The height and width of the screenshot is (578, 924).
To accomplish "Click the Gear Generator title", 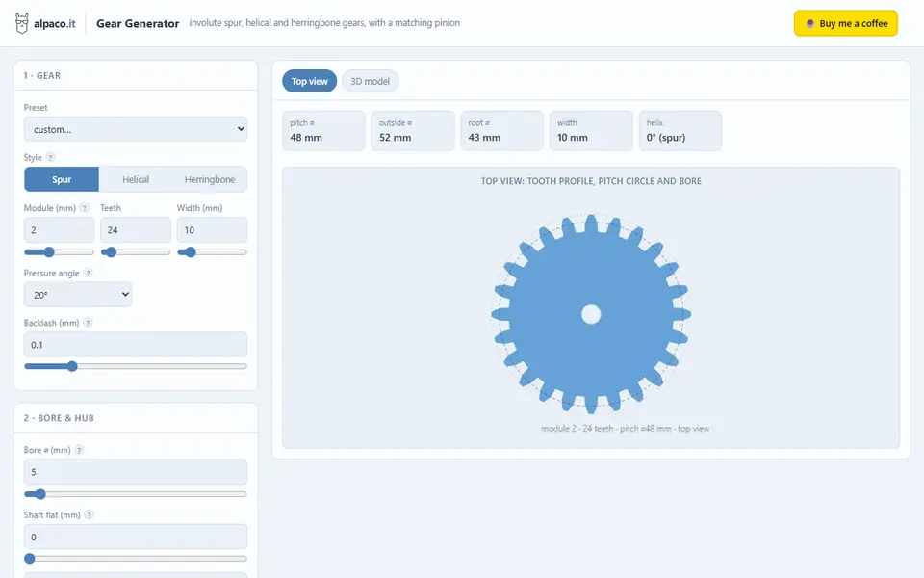I will click(138, 23).
